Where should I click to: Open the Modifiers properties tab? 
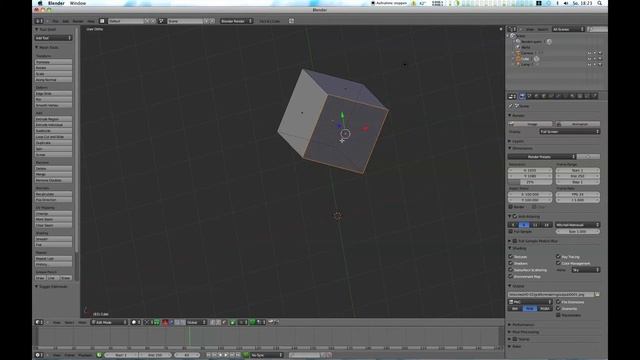click(x=558, y=96)
